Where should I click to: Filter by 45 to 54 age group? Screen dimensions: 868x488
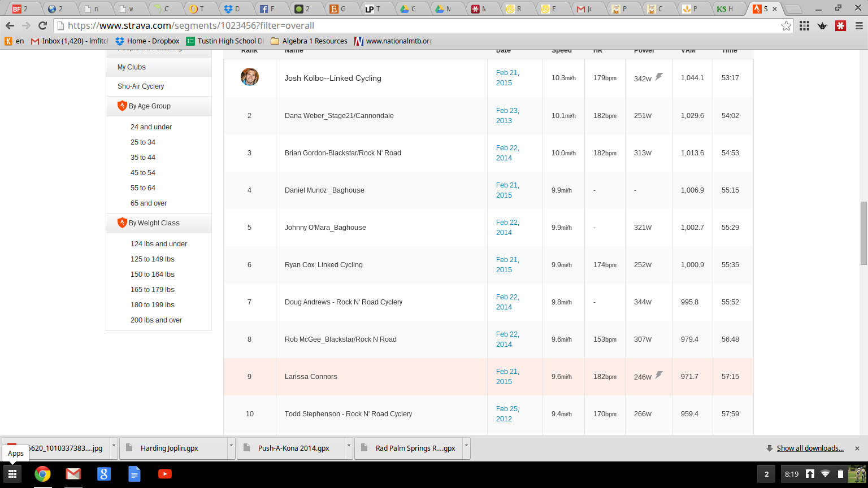click(143, 173)
